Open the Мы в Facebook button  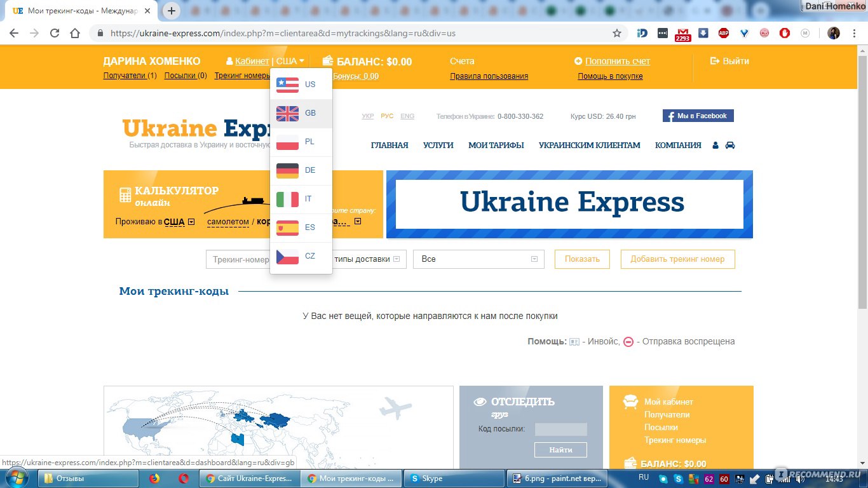click(x=698, y=116)
